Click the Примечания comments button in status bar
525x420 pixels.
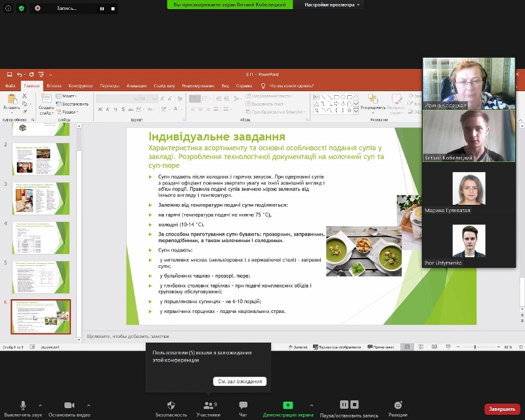pyautogui.click(x=381, y=347)
